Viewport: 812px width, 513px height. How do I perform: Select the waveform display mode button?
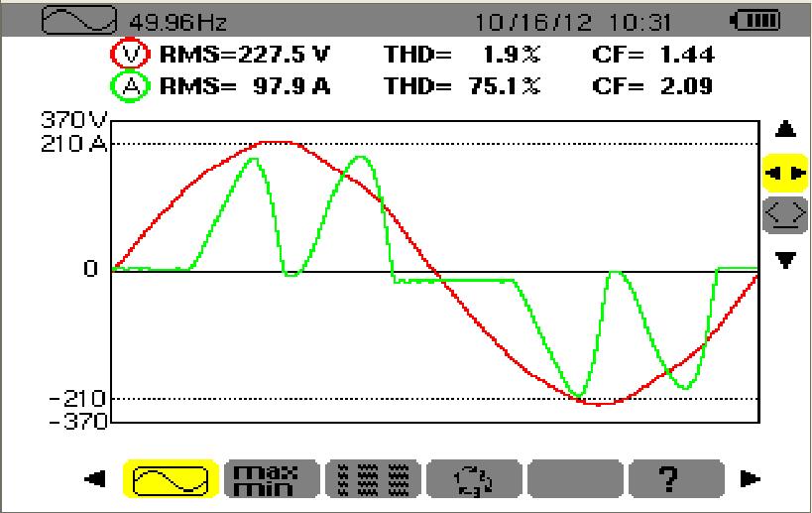click(171, 479)
